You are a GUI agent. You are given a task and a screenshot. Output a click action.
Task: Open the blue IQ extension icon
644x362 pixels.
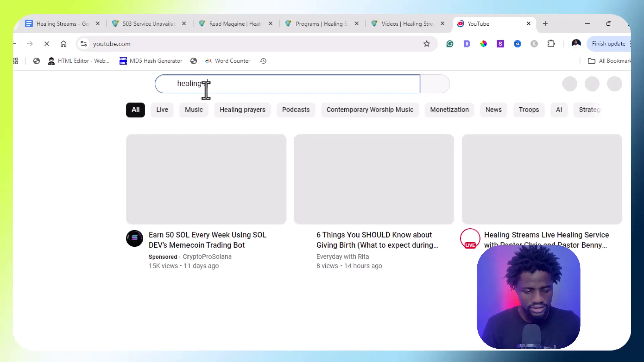[518, 44]
